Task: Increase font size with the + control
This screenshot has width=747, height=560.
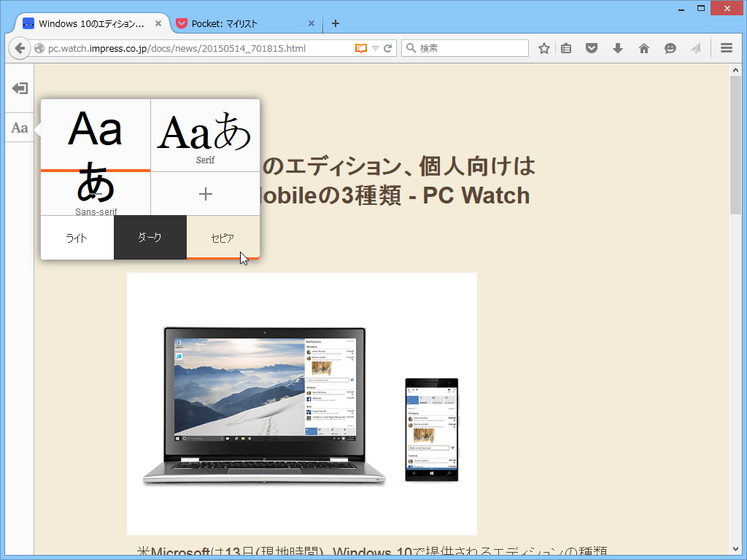Action: (x=205, y=193)
